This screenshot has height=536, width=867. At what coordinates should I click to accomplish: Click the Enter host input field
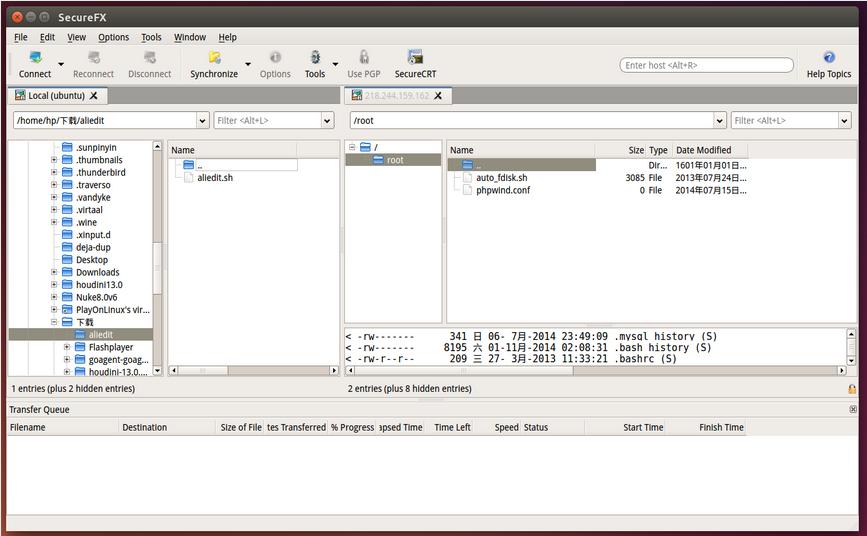point(706,65)
